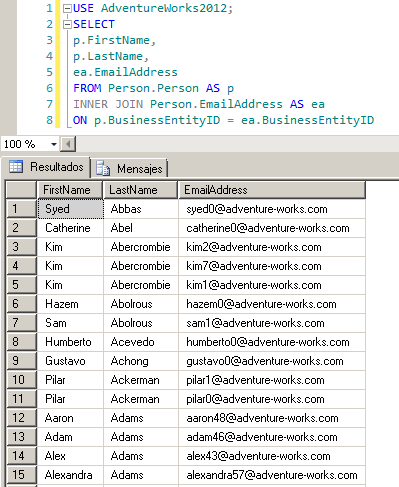Collapse the SELECT statement outline box
Screen dimensions: 399x487
coord(67,24)
